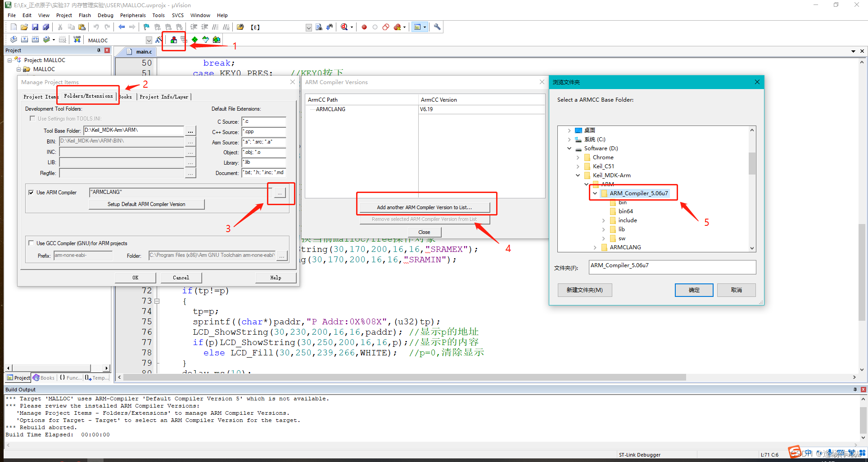Open the MALLOC target dropdown
The image size is (868, 462).
coord(149,40)
